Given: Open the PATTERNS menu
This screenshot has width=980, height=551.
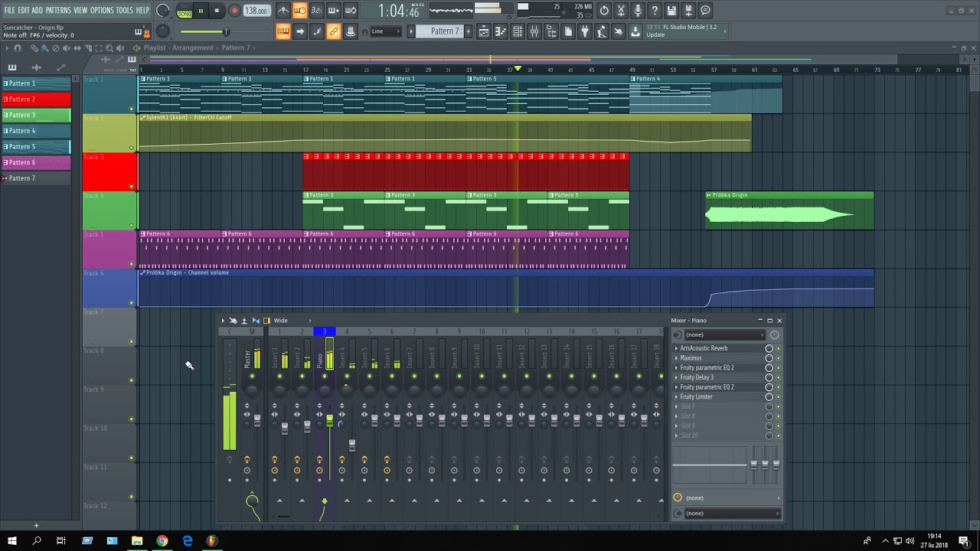Looking at the screenshot, I should click(x=58, y=11).
